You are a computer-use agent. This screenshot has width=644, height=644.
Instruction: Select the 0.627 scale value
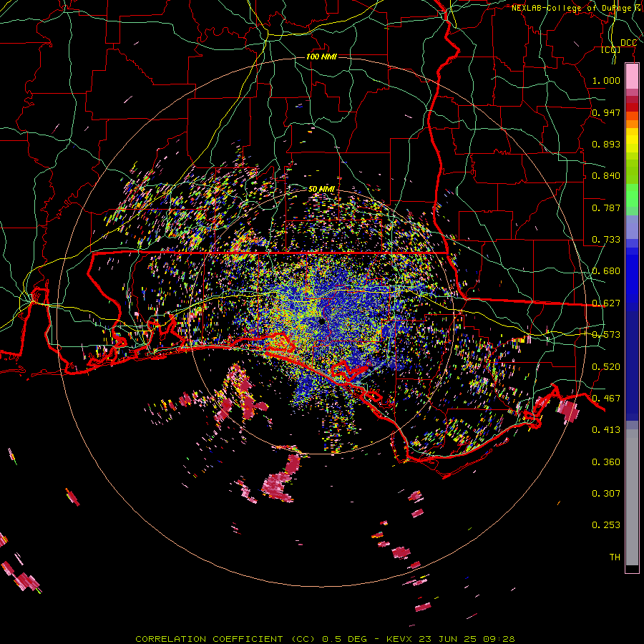click(606, 303)
